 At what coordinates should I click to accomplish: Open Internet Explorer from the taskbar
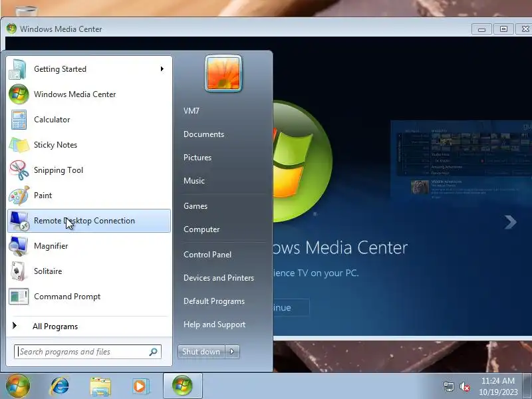click(x=59, y=386)
